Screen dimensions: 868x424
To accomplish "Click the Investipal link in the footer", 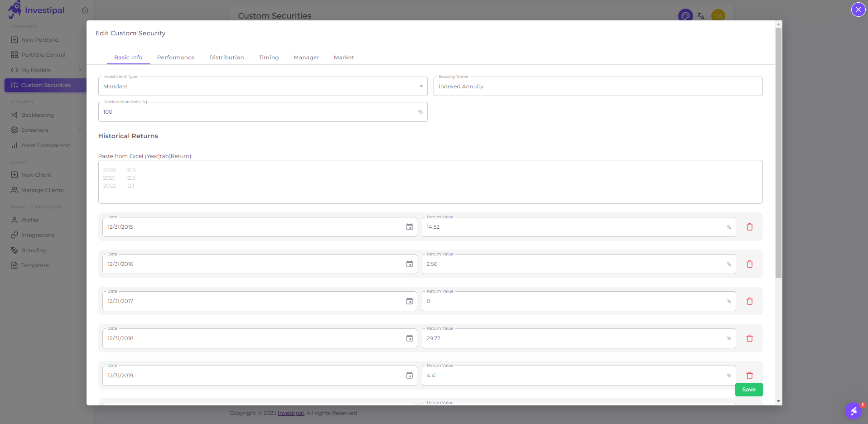I will [290, 413].
